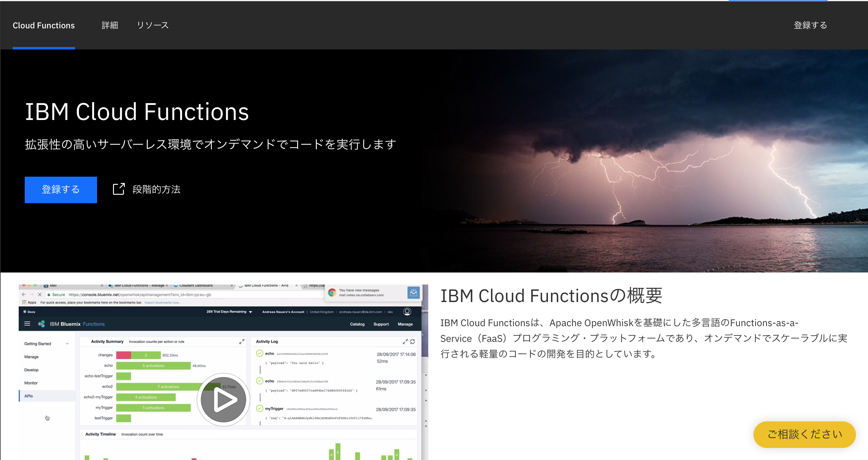Open the 詳細 navigation tab
Screen dimensions: 868x460
pyautogui.click(x=109, y=25)
